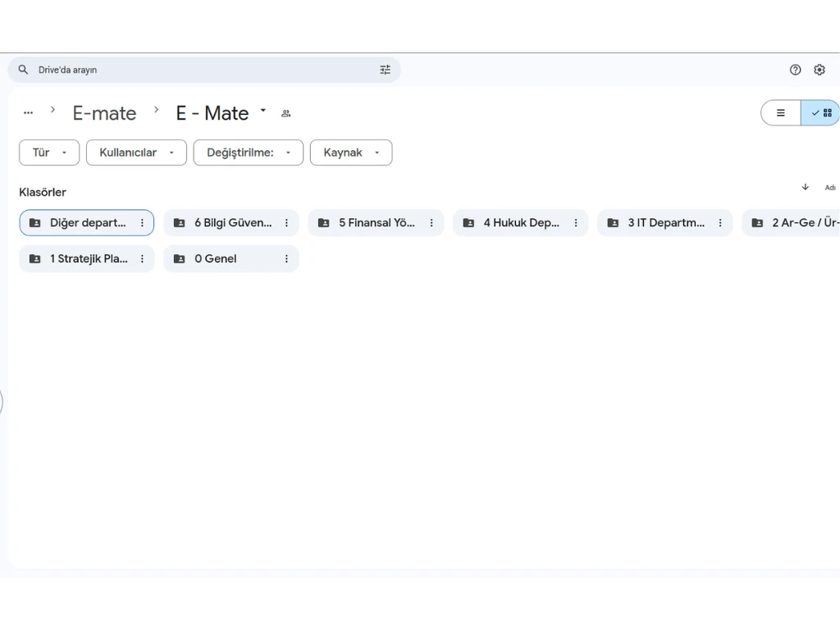Image resolution: width=840 pixels, height=630 pixels.
Task: Switch to list view layout
Action: point(781,113)
